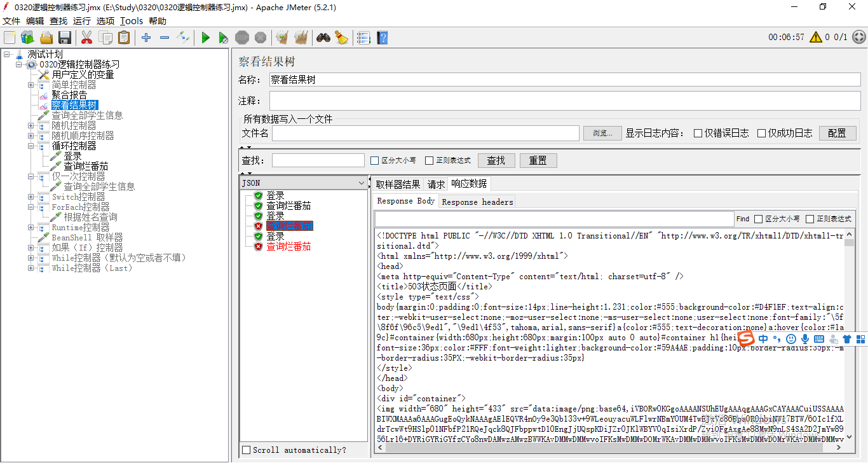Open the Templates toolbar icon
This screenshot has width=868, height=463.
(27, 38)
